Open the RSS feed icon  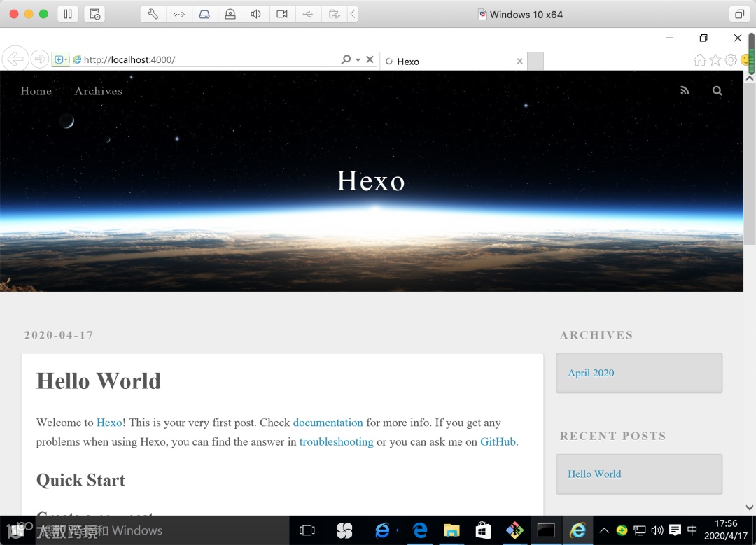point(685,90)
